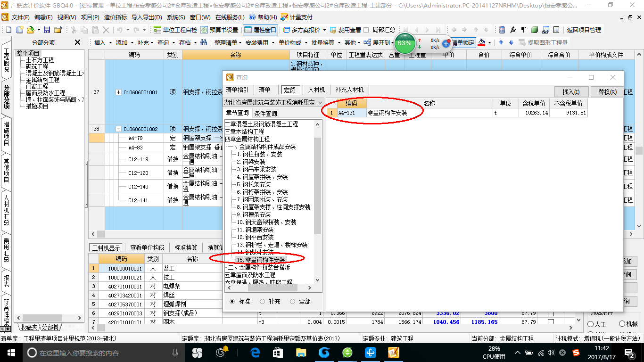Click 计量支付 in the menu bar
Viewport: 644px width, 362px height.
(297, 17)
